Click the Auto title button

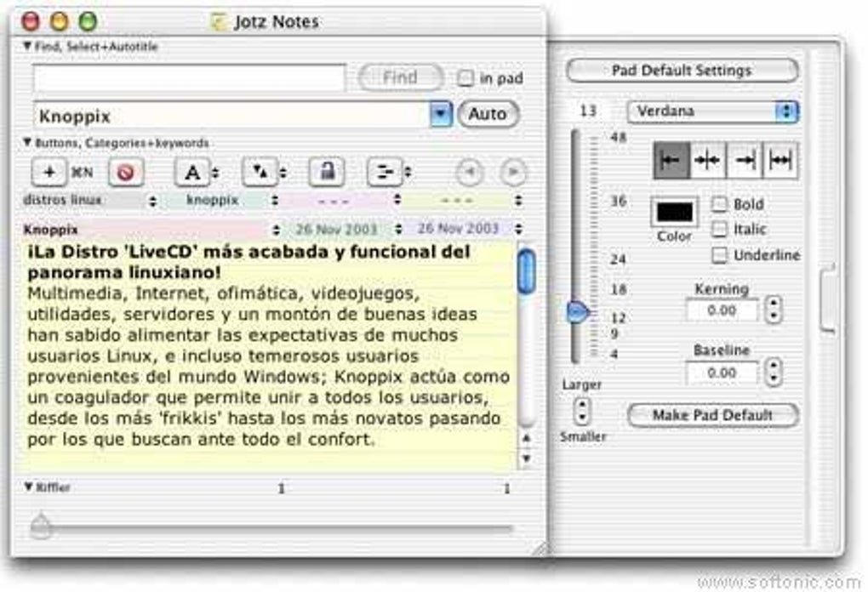(x=488, y=114)
